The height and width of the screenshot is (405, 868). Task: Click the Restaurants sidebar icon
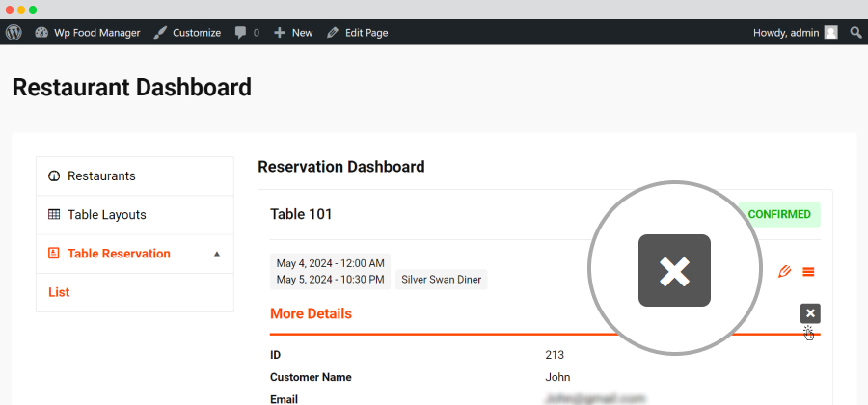[54, 175]
